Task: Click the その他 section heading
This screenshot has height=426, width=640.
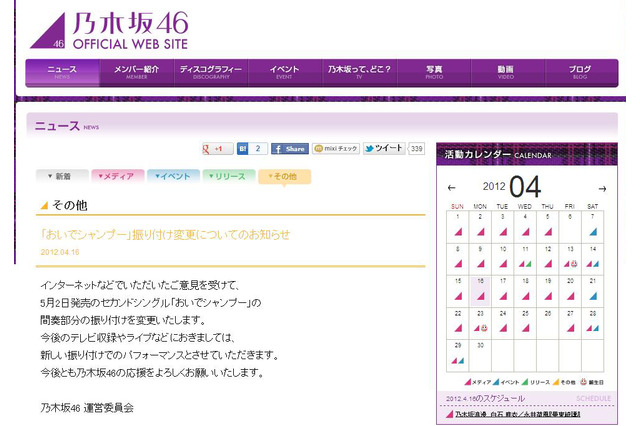Action: (x=70, y=205)
